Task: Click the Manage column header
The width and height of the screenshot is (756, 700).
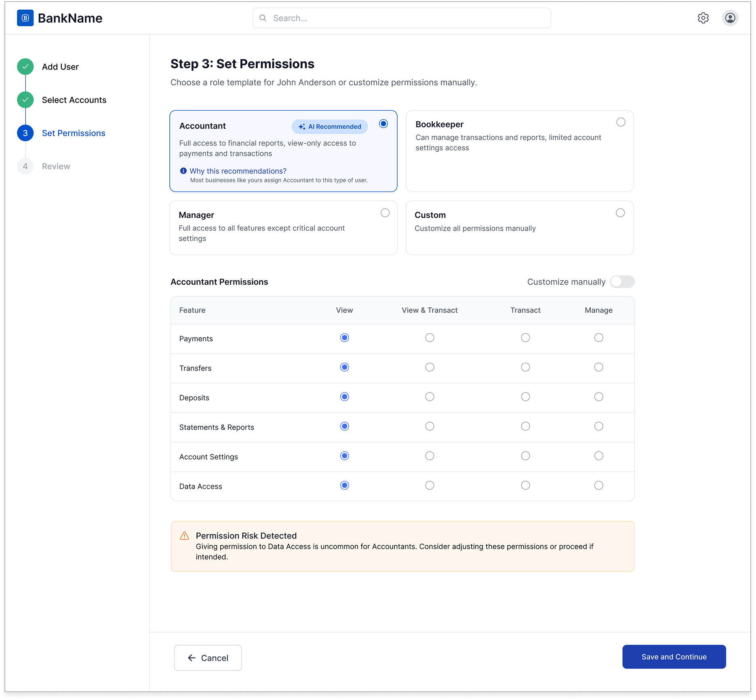Action: click(x=598, y=310)
